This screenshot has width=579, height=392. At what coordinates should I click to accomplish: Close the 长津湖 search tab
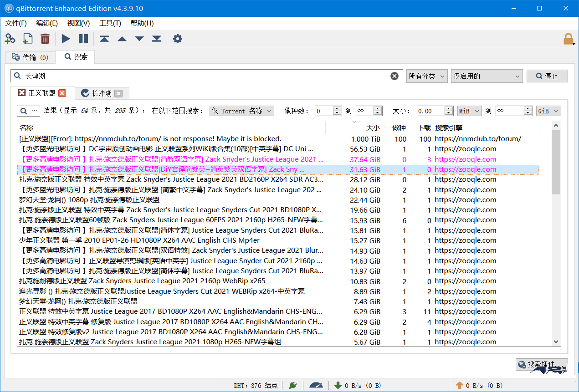[118, 93]
